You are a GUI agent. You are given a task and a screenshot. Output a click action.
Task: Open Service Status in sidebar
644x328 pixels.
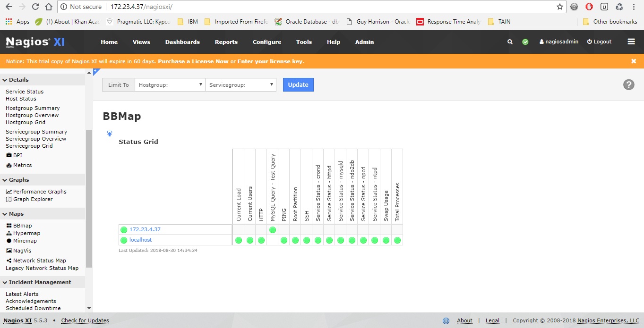(x=25, y=92)
